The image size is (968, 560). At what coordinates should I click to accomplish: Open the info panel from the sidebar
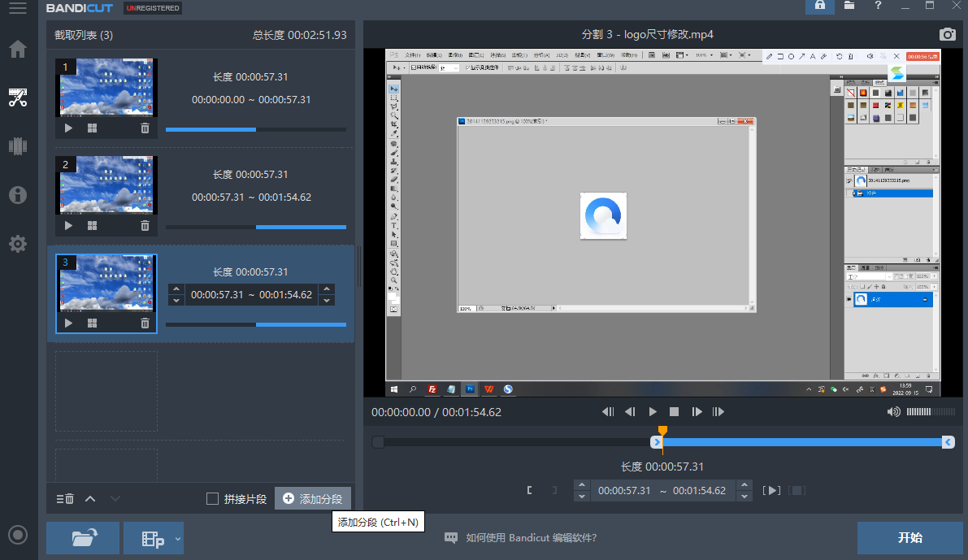point(18,195)
